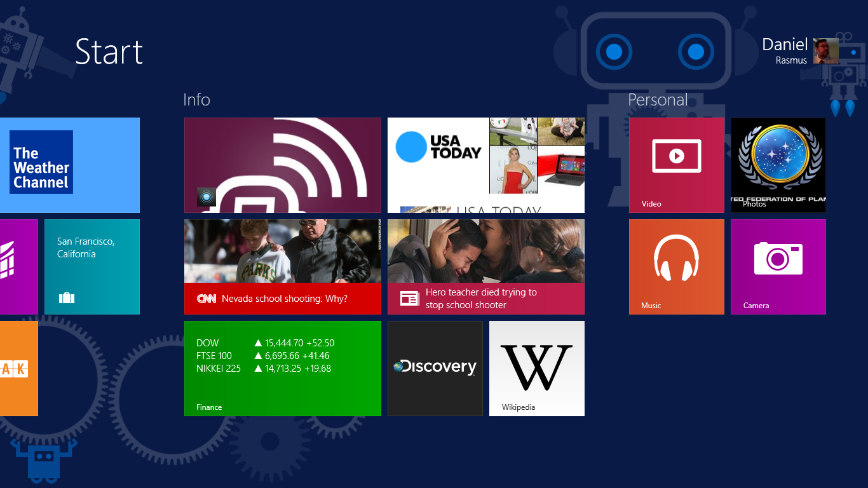Click the FTSE 100 value line
The width and height of the screenshot is (868, 488).
coord(263,356)
